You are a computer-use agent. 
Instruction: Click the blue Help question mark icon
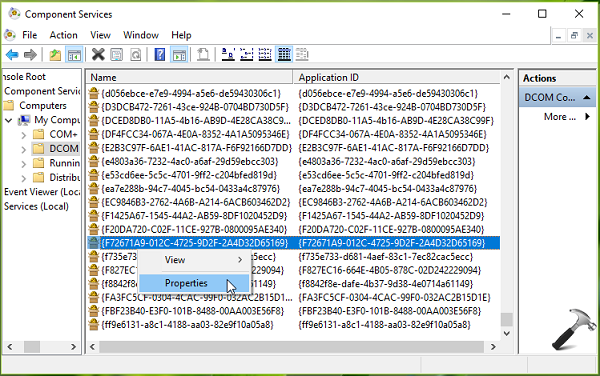[x=160, y=55]
